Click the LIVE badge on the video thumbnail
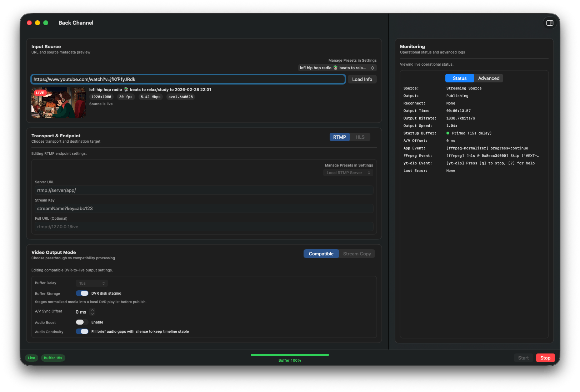Screen dimensions: 580x392 tap(40, 93)
